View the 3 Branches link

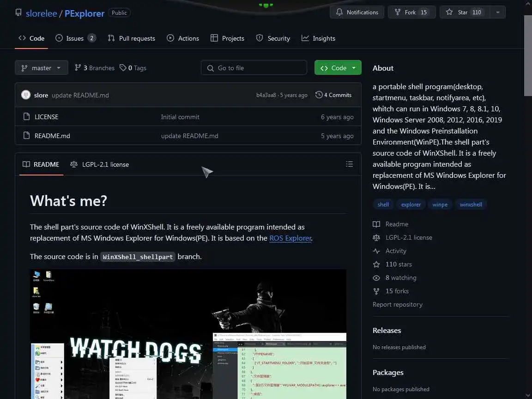pyautogui.click(x=95, y=68)
